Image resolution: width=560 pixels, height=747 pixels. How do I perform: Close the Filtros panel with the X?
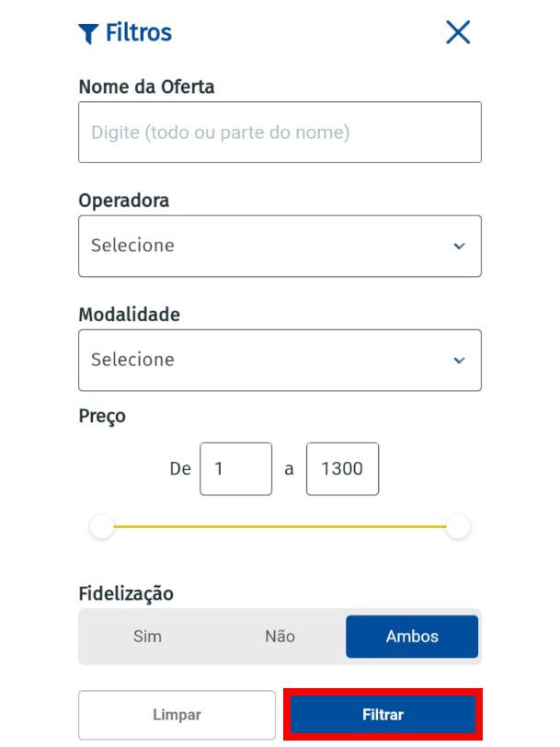point(458,32)
